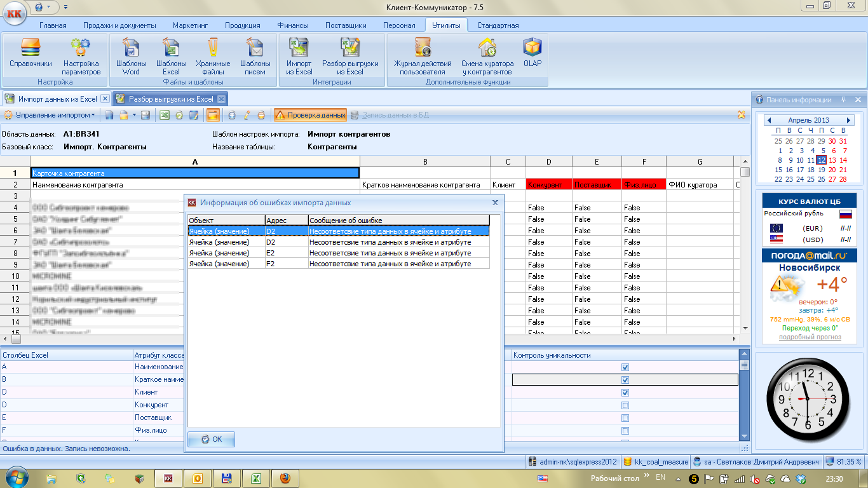This screenshot has height=488, width=868.
Task: Select row with address E2 in error list
Action: pos(339,253)
